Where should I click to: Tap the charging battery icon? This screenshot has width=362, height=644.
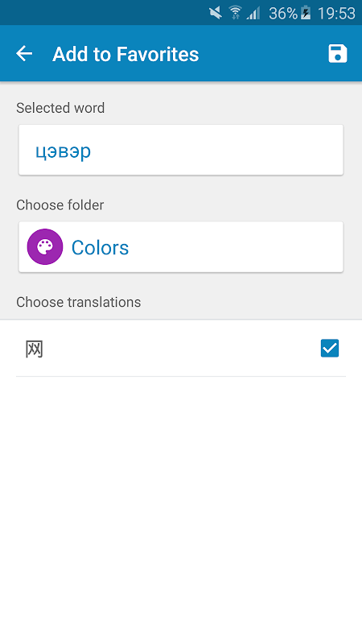(306, 13)
